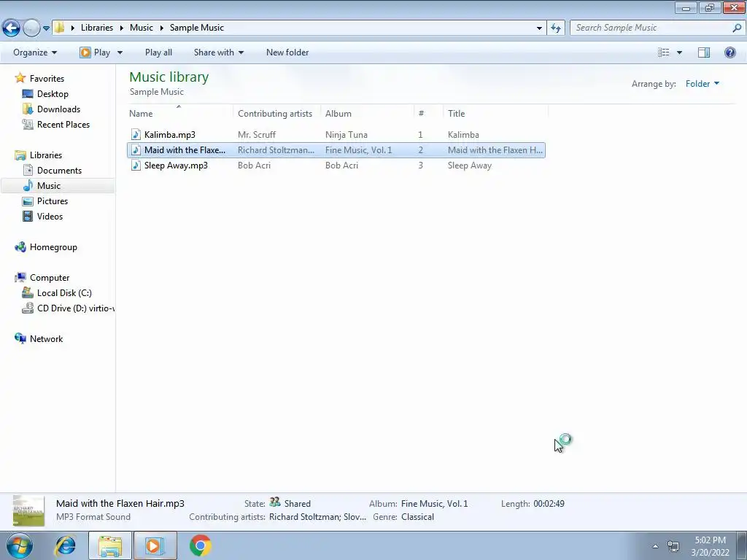This screenshot has height=560, width=747.
Task: Click the Ninja Tuna album cell
Action: click(347, 135)
